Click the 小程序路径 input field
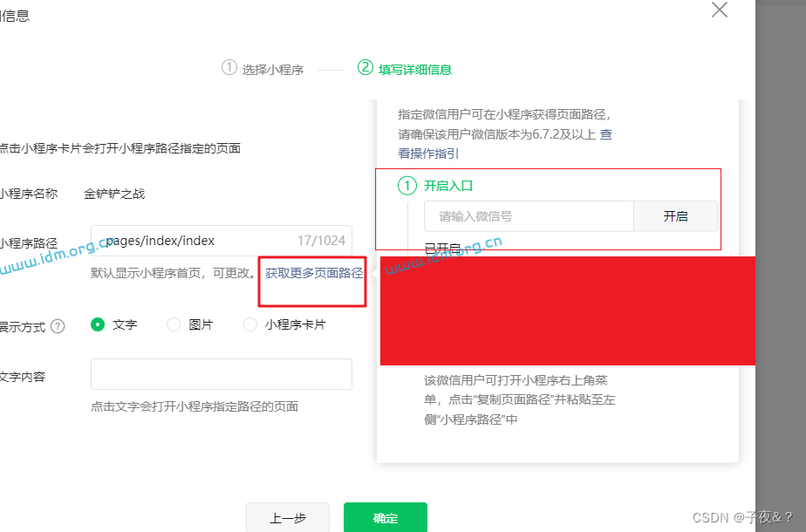Screen dimensions: 806x532 coord(222,241)
